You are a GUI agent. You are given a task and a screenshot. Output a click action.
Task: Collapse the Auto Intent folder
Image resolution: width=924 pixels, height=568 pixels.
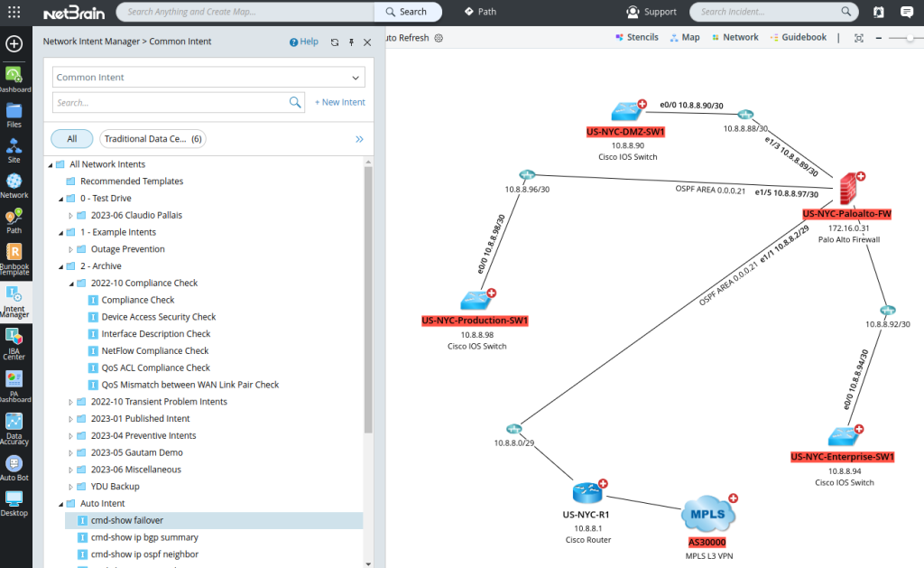(60, 504)
